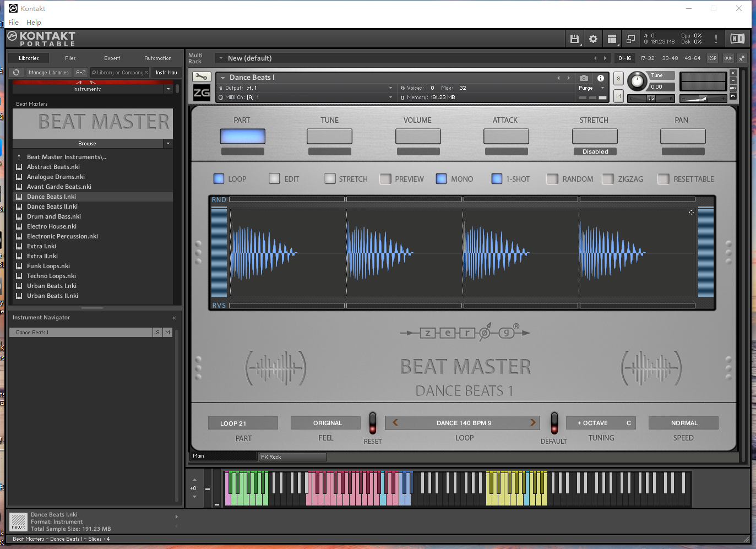
Task: Clear the Library or Company search field
Action: click(x=146, y=73)
